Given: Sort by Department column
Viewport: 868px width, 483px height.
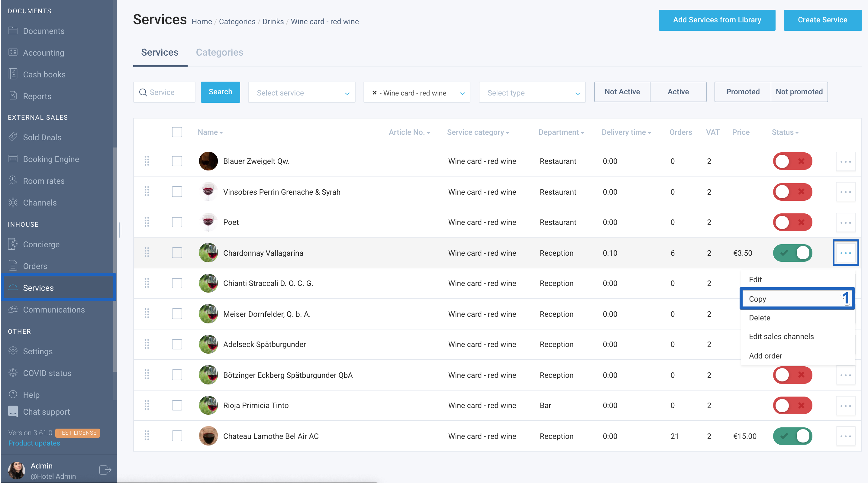Looking at the screenshot, I should (x=561, y=132).
